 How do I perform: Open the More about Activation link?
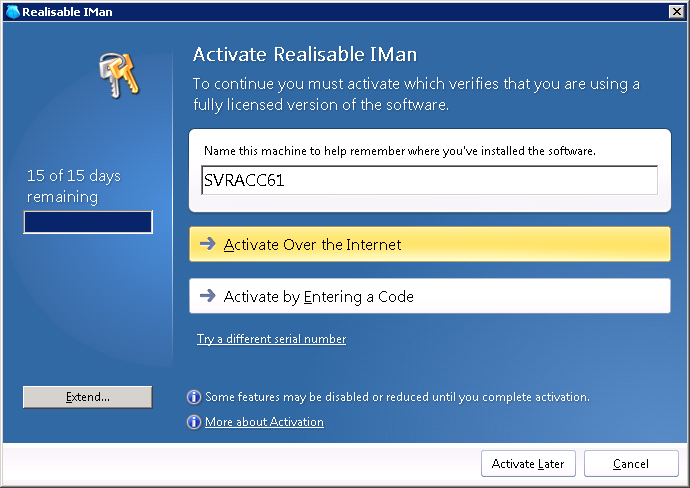coord(264,422)
